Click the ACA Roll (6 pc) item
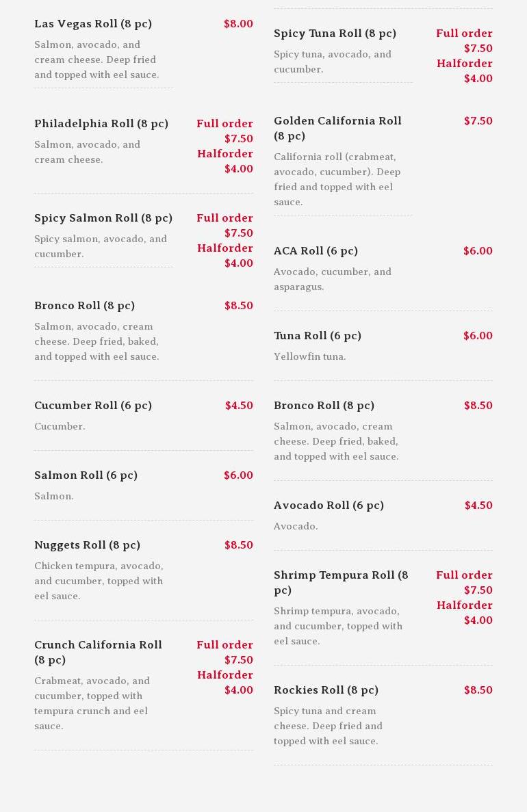 point(316,251)
